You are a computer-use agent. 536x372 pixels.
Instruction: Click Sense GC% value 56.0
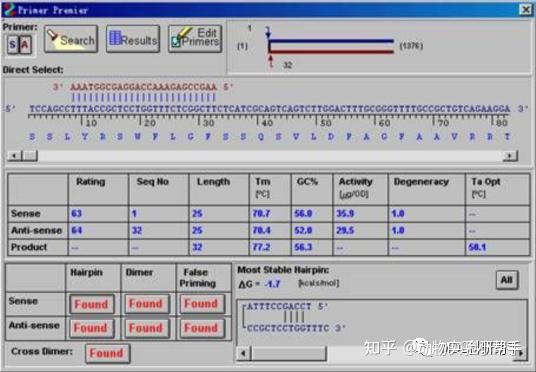(x=303, y=214)
